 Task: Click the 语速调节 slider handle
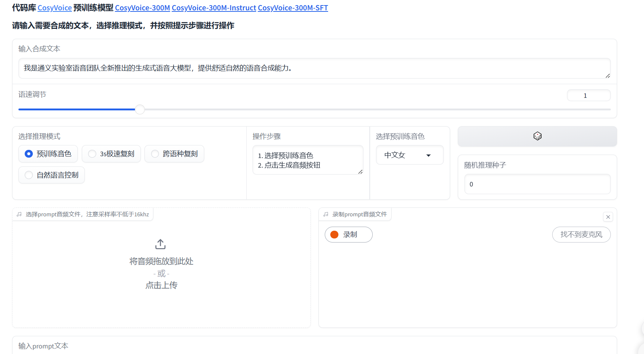coord(140,109)
